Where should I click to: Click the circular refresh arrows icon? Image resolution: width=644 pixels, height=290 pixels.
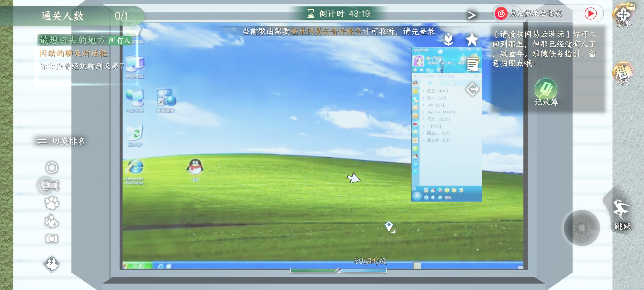pyautogui.click(x=52, y=168)
